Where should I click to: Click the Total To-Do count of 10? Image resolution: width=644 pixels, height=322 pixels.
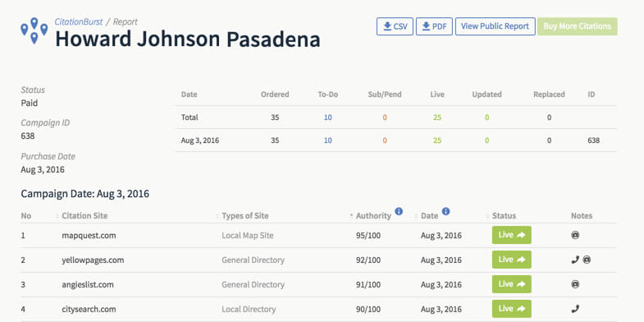(328, 117)
